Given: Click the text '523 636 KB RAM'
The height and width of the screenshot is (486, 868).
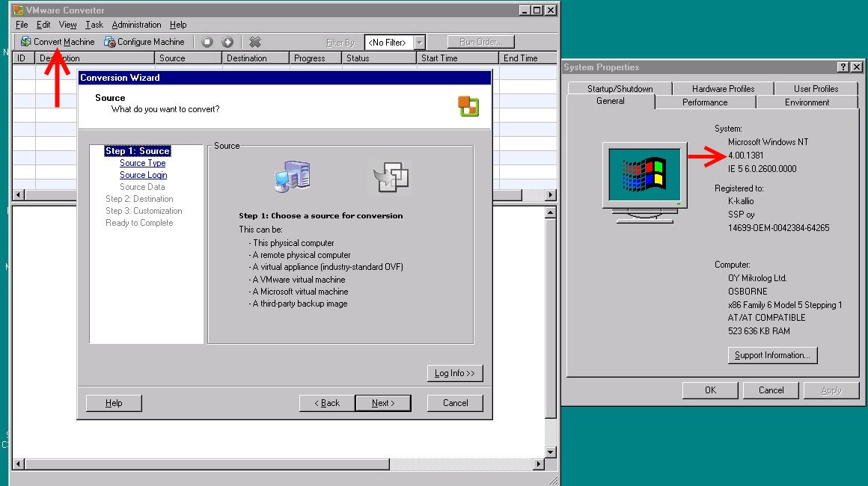Looking at the screenshot, I should 759,331.
